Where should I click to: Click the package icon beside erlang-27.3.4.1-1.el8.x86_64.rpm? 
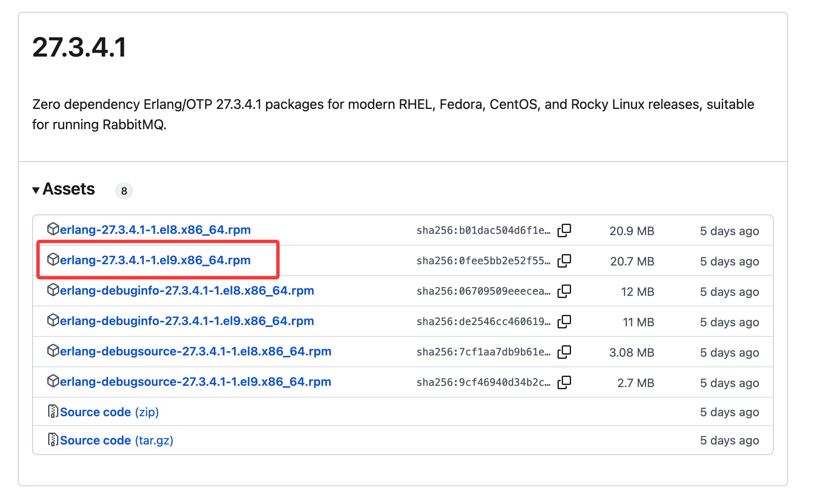52,229
